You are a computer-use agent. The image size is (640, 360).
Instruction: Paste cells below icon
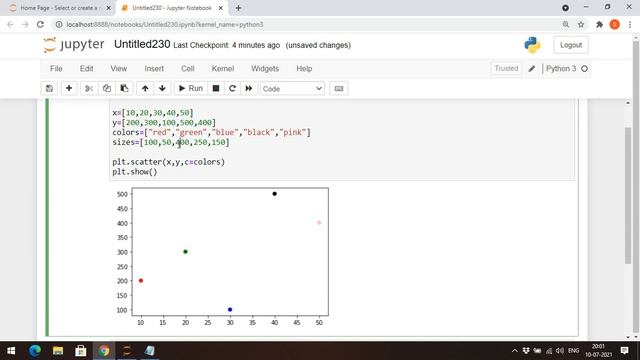[x=124, y=89]
